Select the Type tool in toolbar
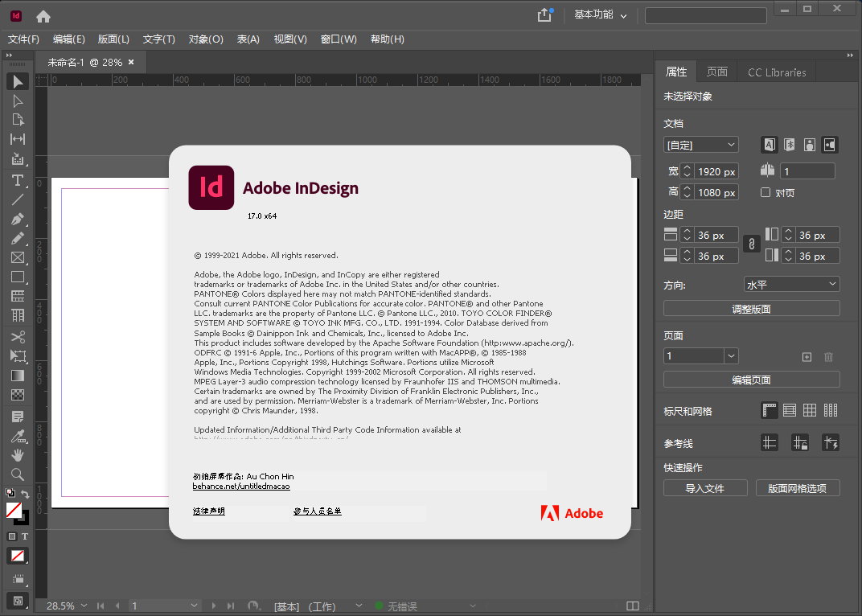The width and height of the screenshot is (862, 616). pos(17,179)
